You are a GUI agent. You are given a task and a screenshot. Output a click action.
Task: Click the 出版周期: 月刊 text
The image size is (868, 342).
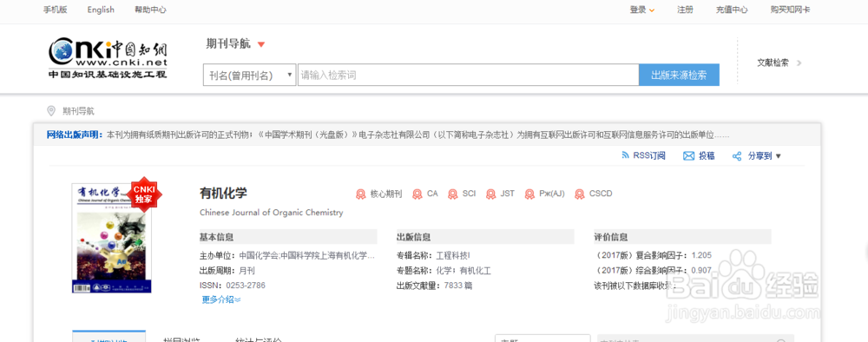point(227,271)
